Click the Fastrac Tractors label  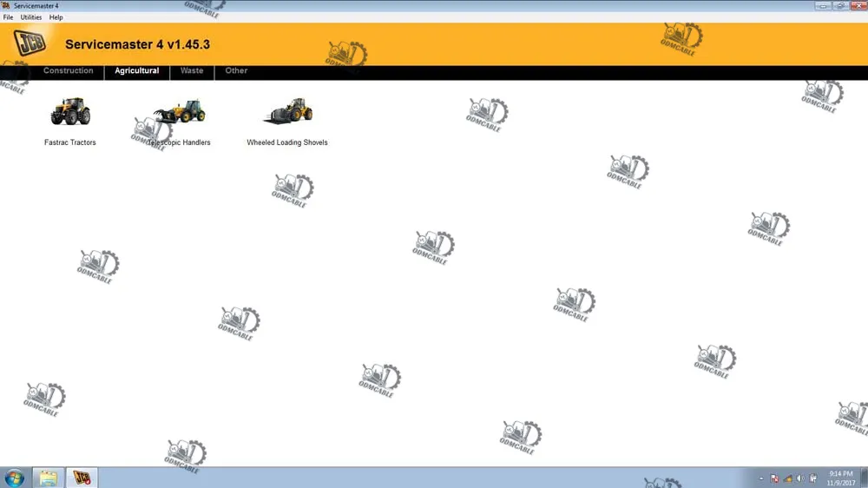tap(70, 142)
